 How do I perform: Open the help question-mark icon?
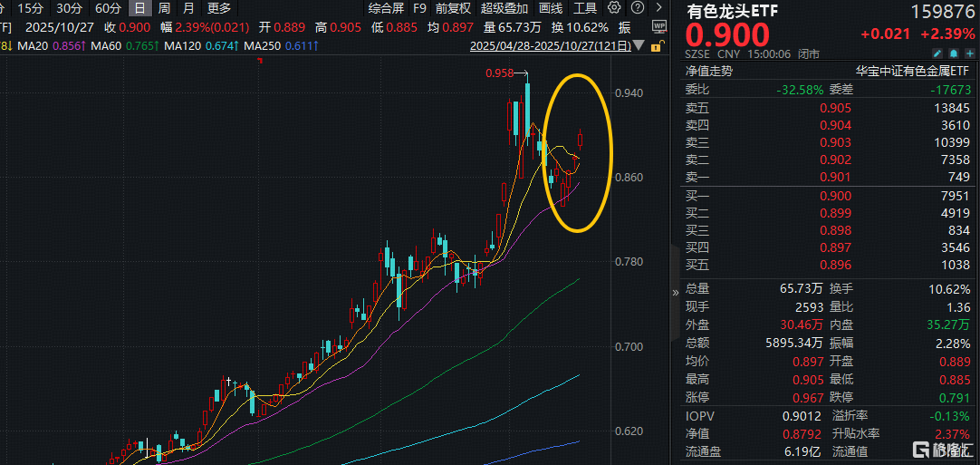(x=636, y=8)
